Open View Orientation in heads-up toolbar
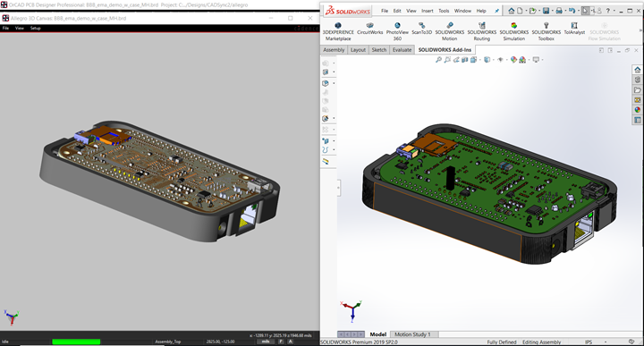The image size is (644, 346). (474, 60)
